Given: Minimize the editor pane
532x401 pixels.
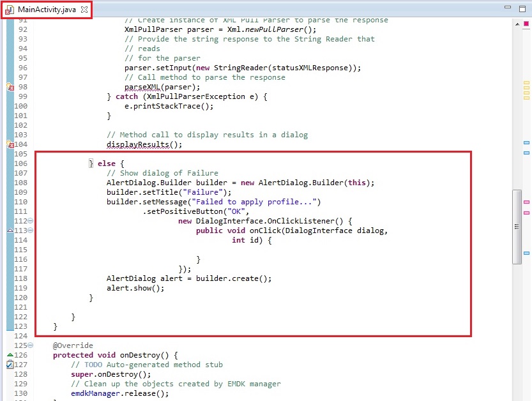Looking at the screenshot, I should (508, 8).
